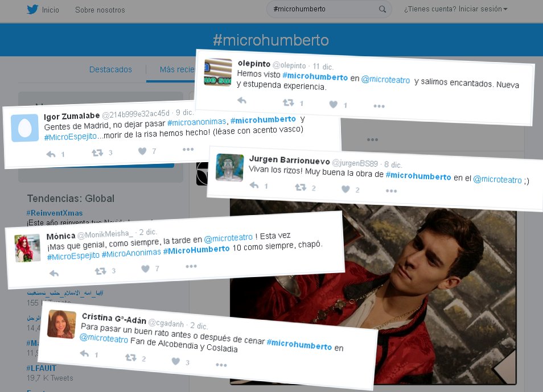Retweet Jurgen Barrionuevo's tweet
Viewport: 543px width, 392px height.
pyautogui.click(x=301, y=187)
